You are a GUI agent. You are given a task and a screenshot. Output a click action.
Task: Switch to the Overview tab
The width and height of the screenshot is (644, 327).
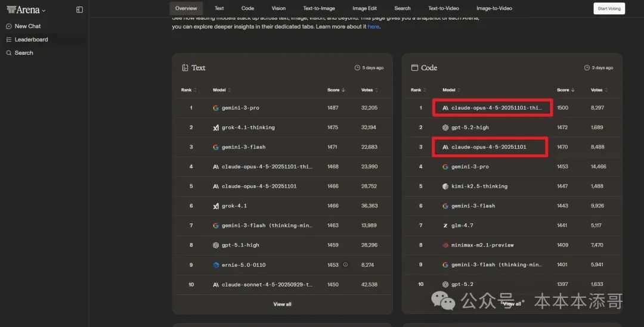point(186,8)
